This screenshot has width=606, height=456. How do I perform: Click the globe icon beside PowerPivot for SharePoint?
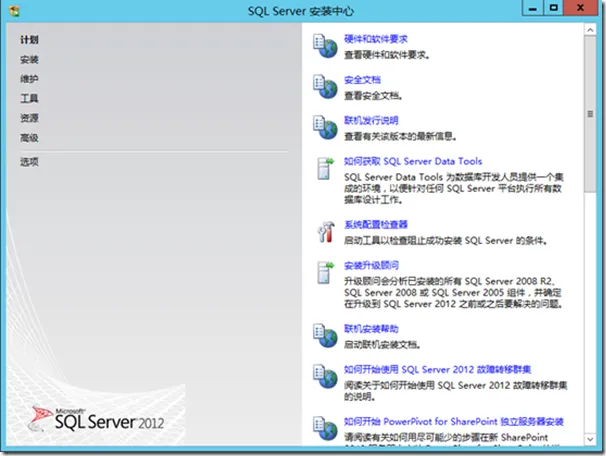[325, 428]
